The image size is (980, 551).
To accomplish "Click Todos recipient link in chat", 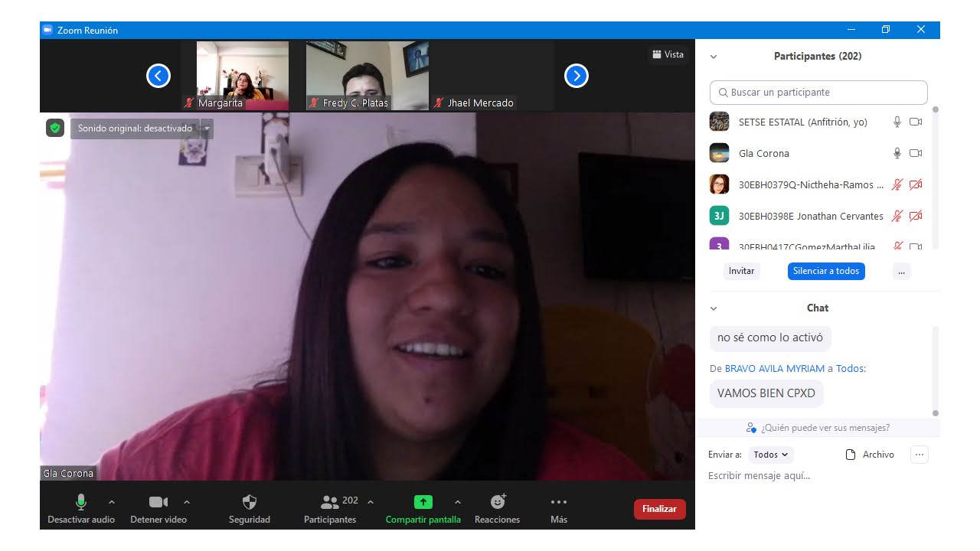I will click(849, 368).
